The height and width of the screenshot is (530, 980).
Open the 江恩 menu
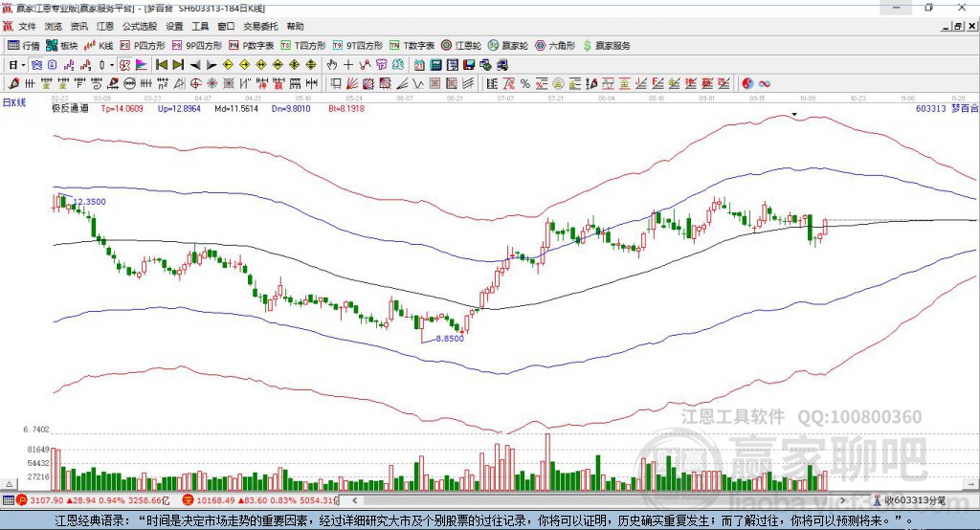tap(105, 26)
